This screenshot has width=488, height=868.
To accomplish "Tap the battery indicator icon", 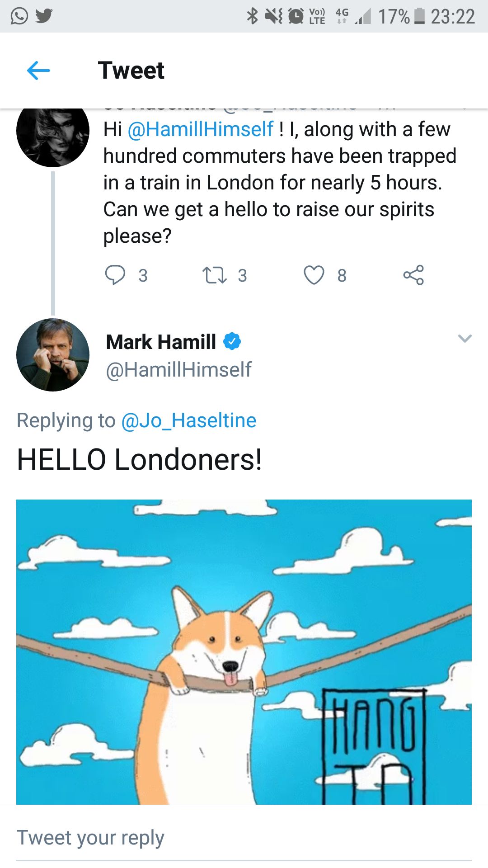I will point(420,16).
